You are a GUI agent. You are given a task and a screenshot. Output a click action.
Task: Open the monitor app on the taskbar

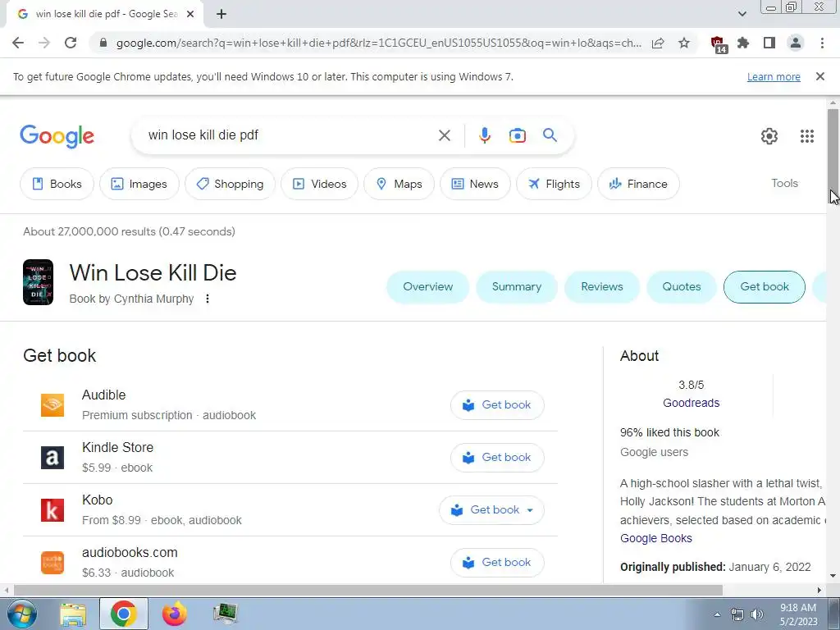coord(225,614)
